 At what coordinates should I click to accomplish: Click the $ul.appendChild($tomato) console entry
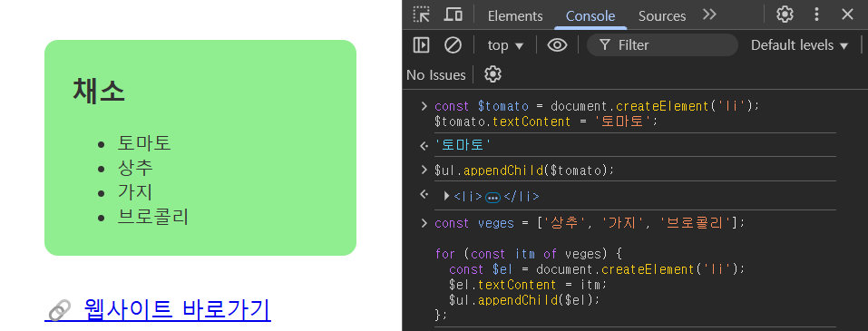click(525, 170)
